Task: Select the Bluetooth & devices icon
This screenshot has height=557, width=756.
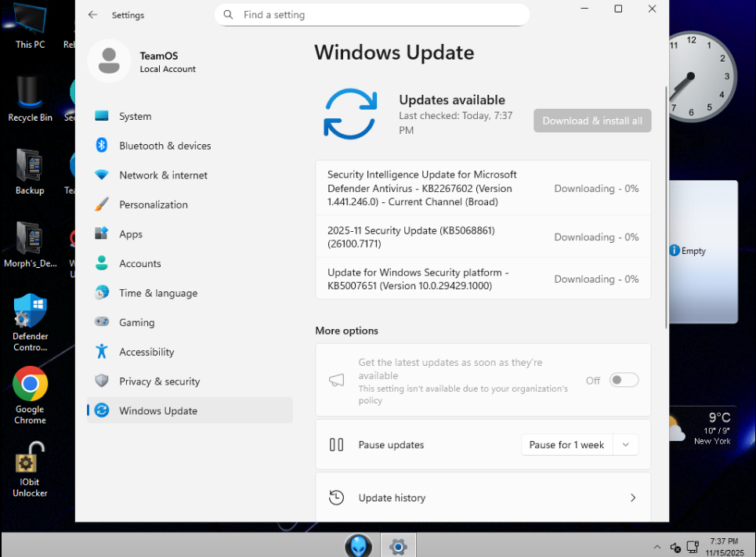Action: [102, 145]
